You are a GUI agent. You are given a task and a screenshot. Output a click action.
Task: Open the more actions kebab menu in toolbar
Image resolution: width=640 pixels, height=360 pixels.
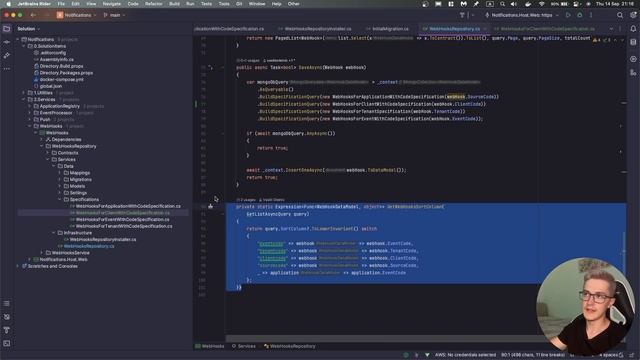coord(591,15)
